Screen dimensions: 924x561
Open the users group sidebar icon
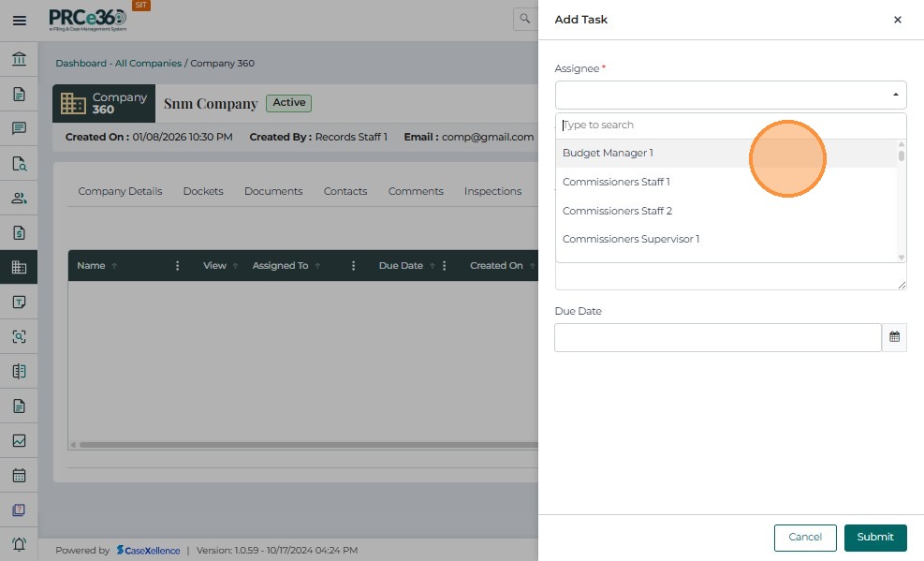pyautogui.click(x=19, y=199)
